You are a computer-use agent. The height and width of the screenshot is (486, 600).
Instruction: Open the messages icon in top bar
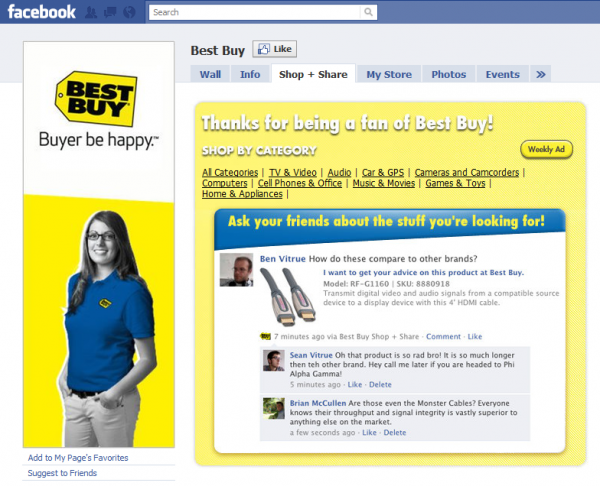[111, 13]
